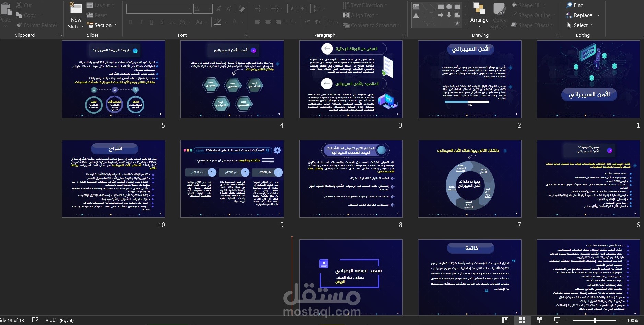Select the Clear All Formatting eraser icon
This screenshot has height=325, width=644.
242,9
